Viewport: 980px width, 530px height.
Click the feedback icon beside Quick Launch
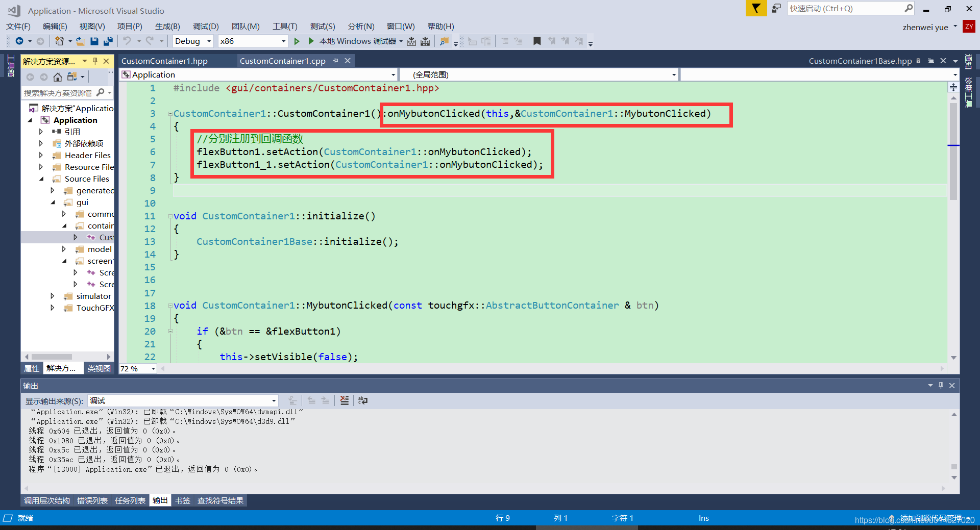pyautogui.click(x=776, y=8)
